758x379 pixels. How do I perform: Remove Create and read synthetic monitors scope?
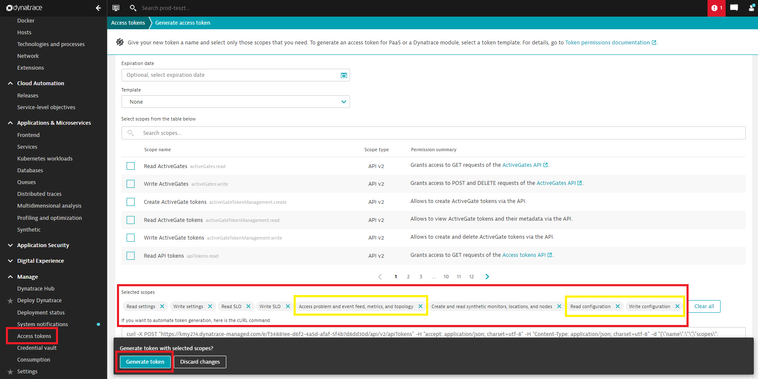559,306
